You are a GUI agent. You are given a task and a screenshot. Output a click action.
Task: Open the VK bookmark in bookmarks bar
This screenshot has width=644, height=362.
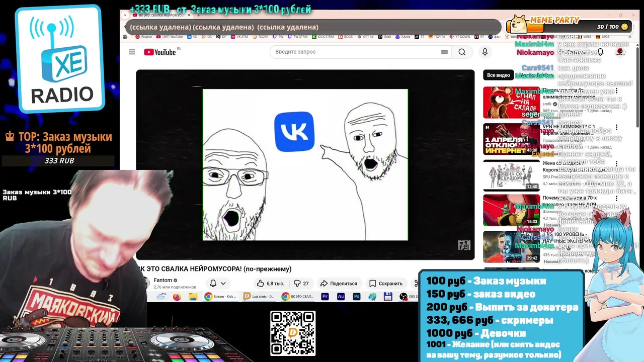pyautogui.click(x=192, y=37)
